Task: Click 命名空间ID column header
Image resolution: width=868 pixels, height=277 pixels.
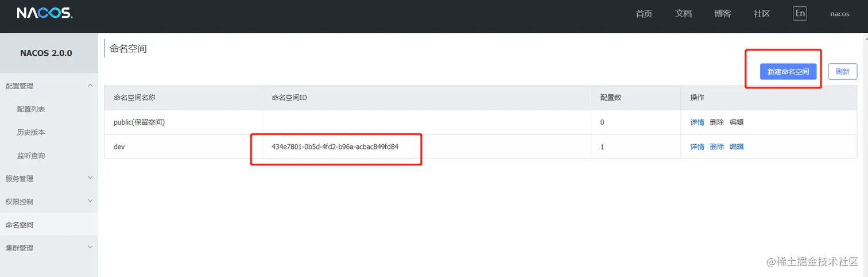Action: point(289,98)
